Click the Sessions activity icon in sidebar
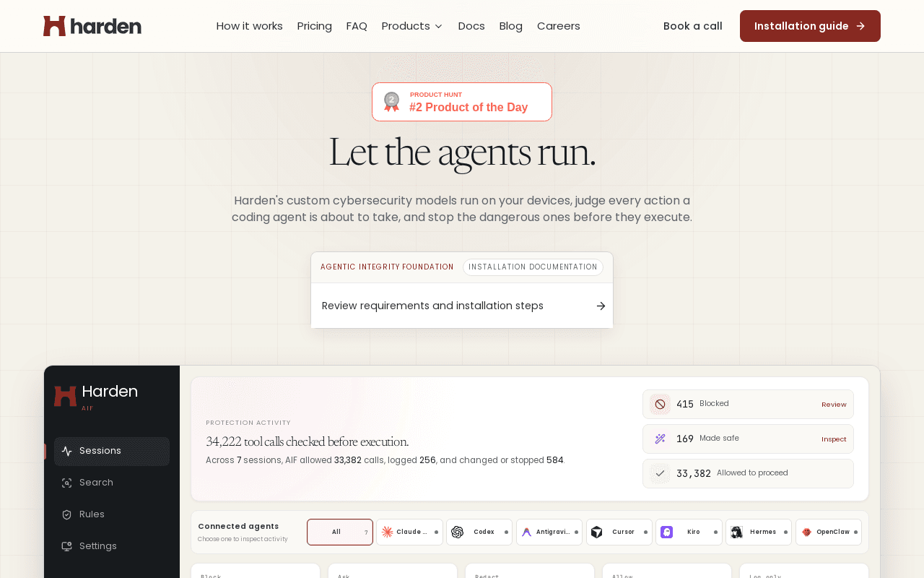This screenshot has width=924, height=578. [x=67, y=451]
